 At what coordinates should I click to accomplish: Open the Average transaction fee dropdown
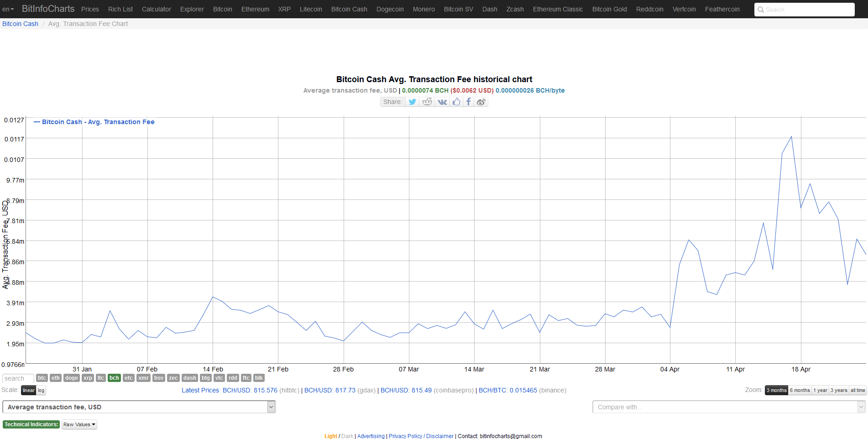pyautogui.click(x=139, y=407)
